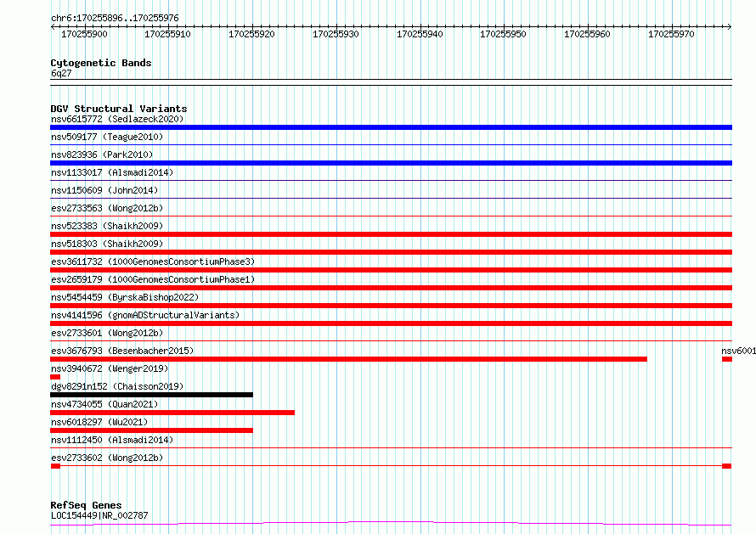This screenshot has width=756, height=534.
Task: Open nsv1133017 (Alsmadi2014) variant
Action: 112,172
